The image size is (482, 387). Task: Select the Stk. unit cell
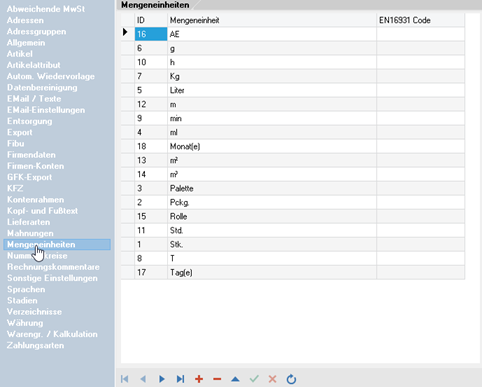click(272, 244)
